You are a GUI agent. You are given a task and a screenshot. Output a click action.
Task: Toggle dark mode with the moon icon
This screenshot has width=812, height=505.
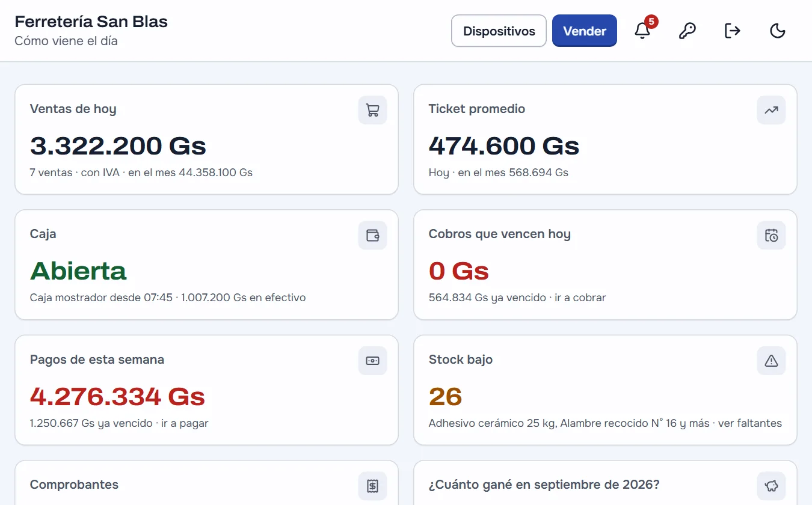[x=778, y=31]
